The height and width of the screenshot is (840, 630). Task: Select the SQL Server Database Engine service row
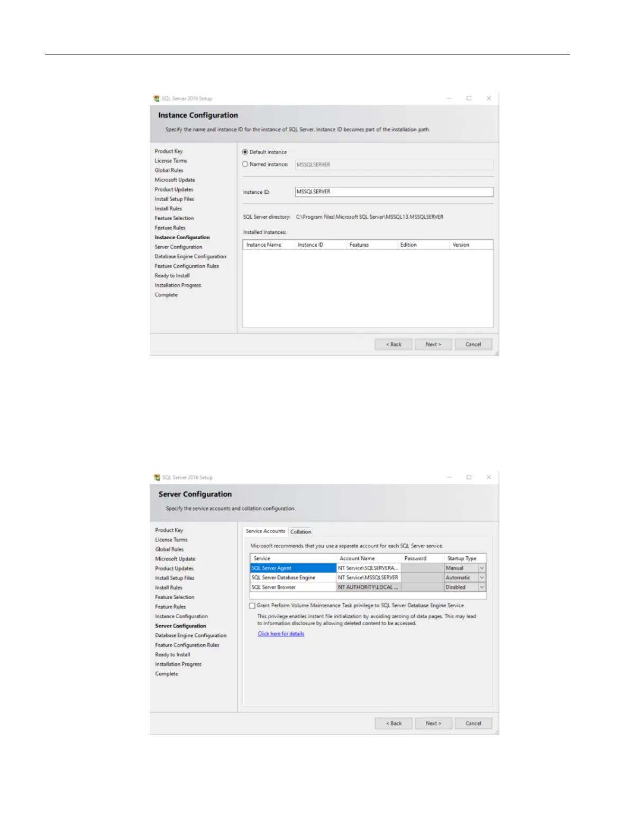point(293,577)
